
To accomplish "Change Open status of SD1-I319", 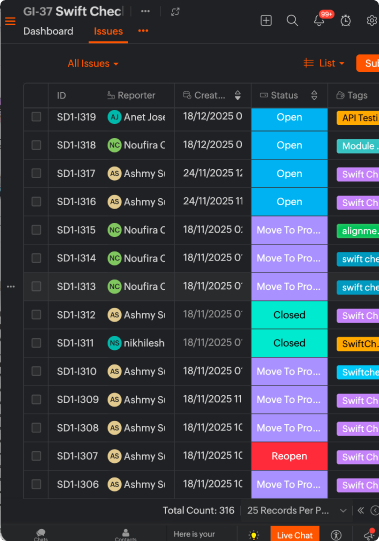I will pos(289,117).
